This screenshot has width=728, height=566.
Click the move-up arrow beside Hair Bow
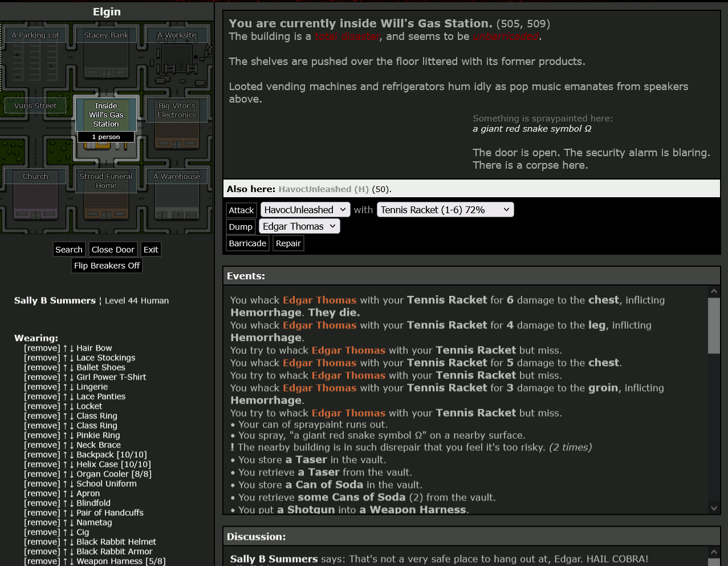pyautogui.click(x=65, y=348)
